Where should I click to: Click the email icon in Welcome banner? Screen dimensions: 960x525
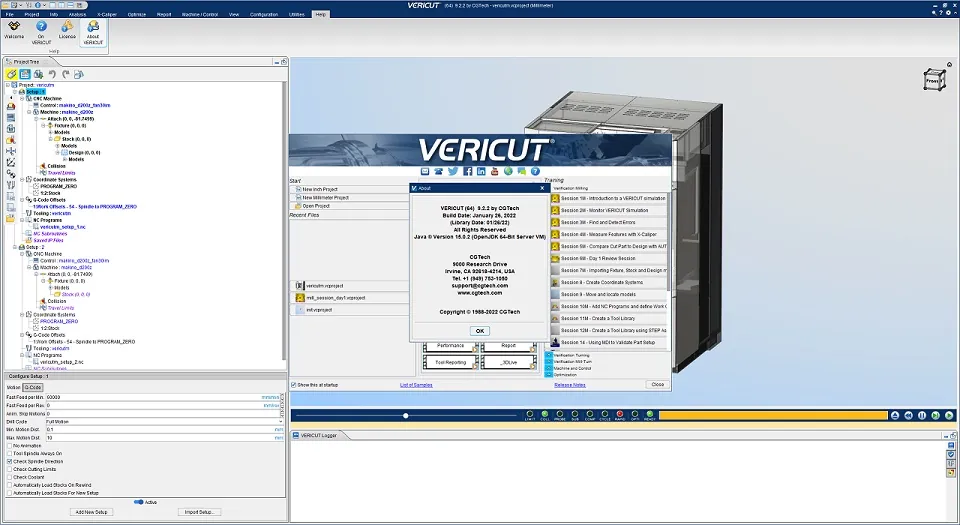tap(425, 171)
